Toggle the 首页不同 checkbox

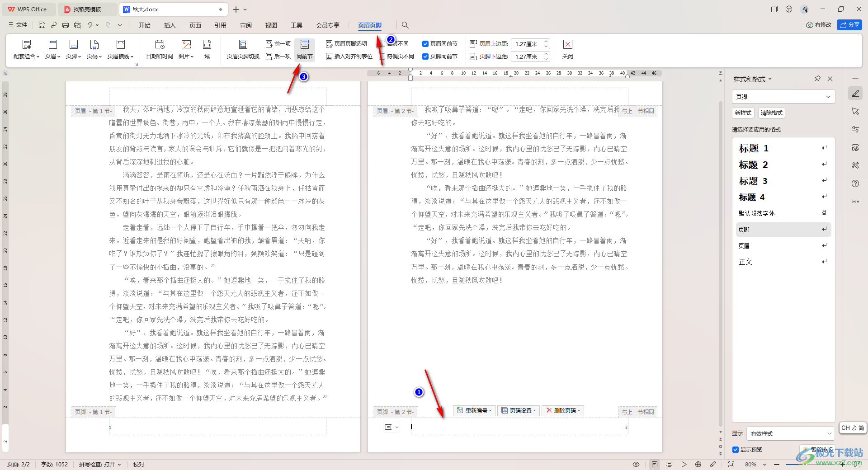(382, 44)
